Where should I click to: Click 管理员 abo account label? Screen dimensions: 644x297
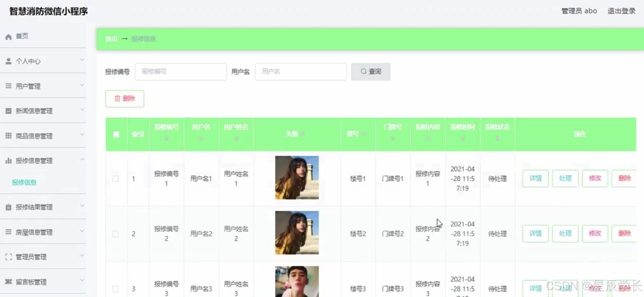[579, 11]
